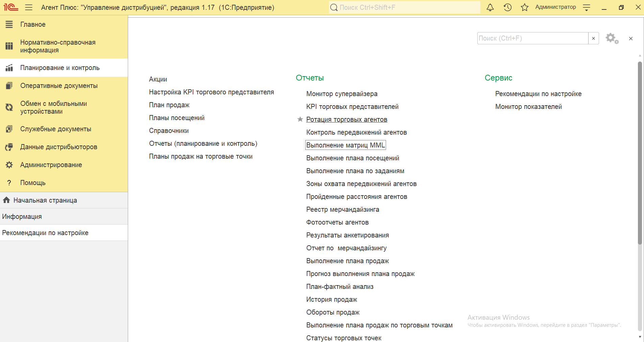Click the Оперативные документы icon
644x342 pixels.
pyautogui.click(x=9, y=86)
